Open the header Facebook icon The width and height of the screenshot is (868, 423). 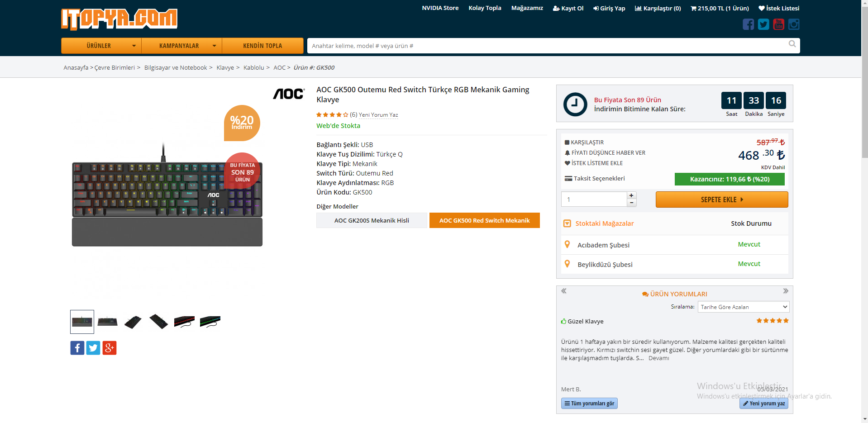[748, 24]
